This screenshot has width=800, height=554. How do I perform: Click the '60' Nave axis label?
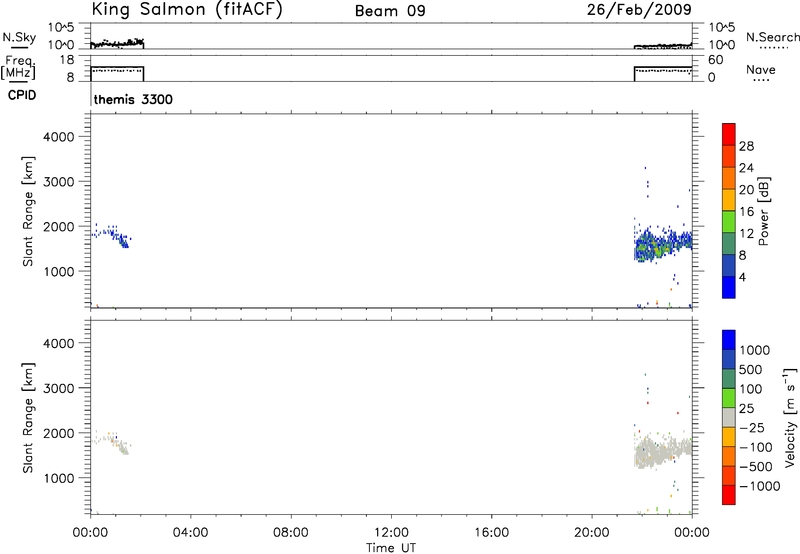715,60
